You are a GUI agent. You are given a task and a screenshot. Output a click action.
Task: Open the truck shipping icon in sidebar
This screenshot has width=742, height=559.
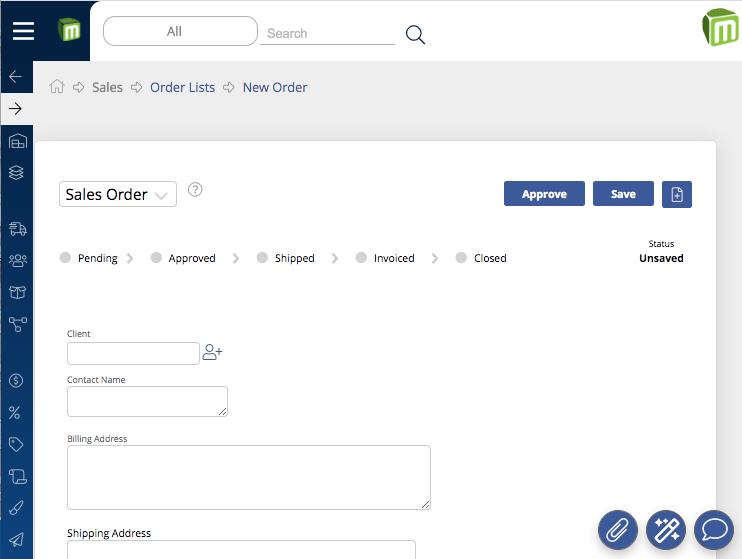[16, 229]
